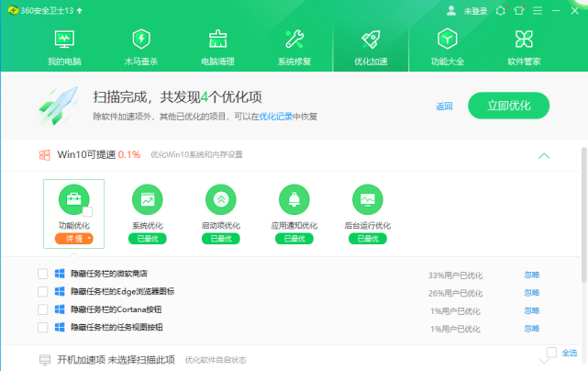Click the 开机加速项 monitor icon
Image resolution: width=588 pixels, height=371 pixels.
pyautogui.click(x=45, y=360)
